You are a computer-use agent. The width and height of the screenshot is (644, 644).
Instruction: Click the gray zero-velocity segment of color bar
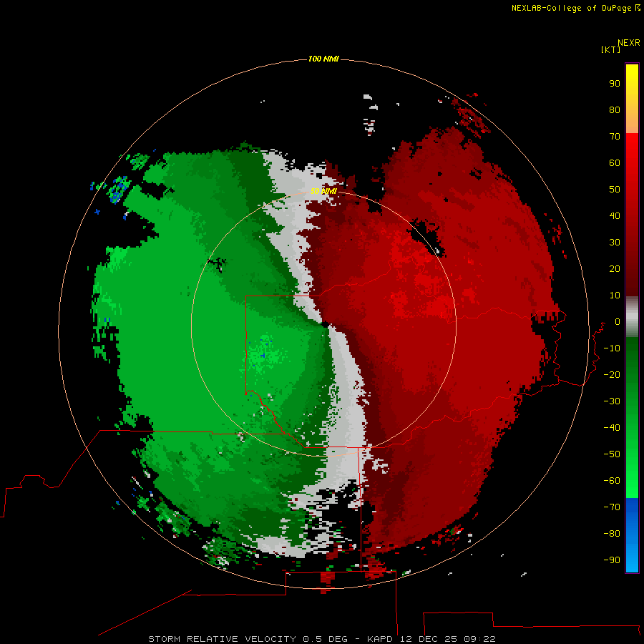coord(632,317)
